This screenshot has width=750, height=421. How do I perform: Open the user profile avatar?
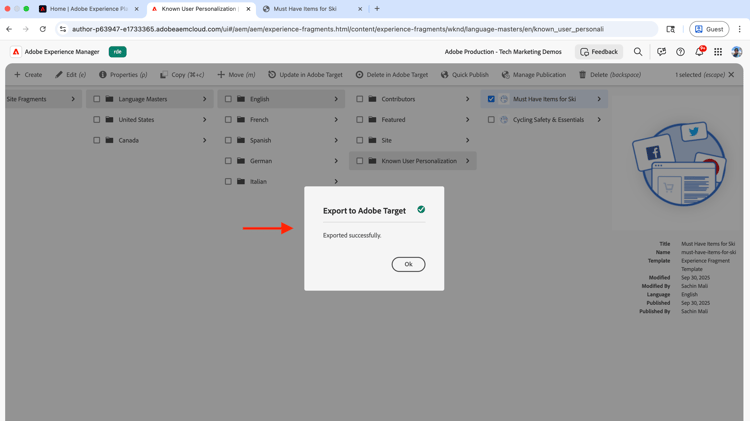tap(737, 52)
